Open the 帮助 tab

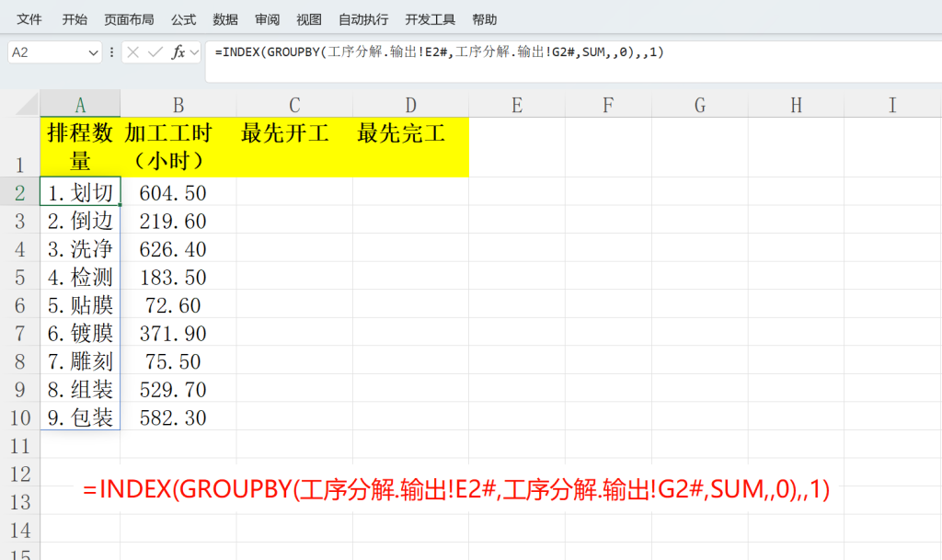(x=484, y=20)
